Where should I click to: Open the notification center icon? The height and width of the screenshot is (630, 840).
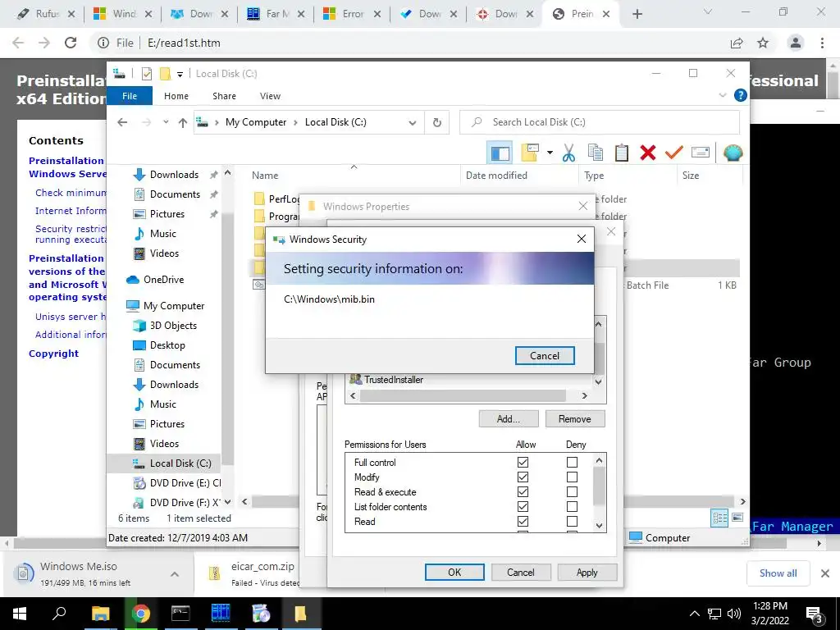pos(815,615)
